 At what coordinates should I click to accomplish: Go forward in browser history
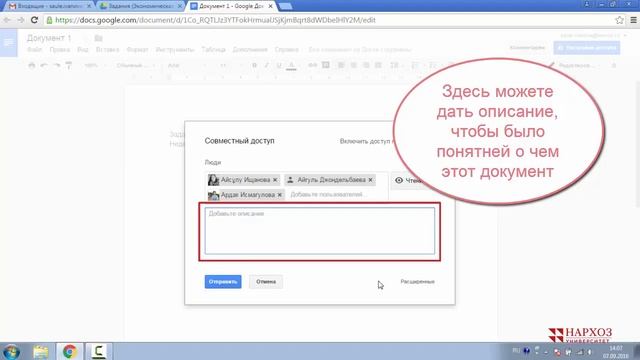[x=20, y=20]
